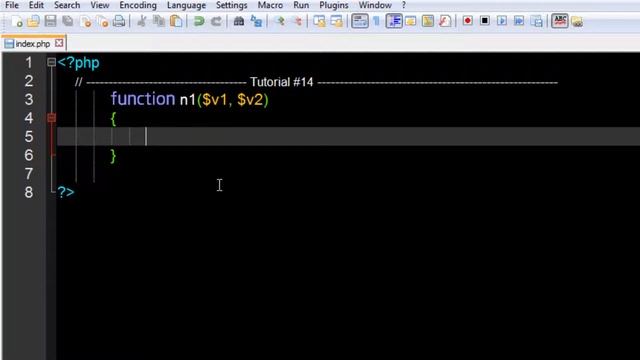Click the ?> closing tag on line 8

click(66, 192)
